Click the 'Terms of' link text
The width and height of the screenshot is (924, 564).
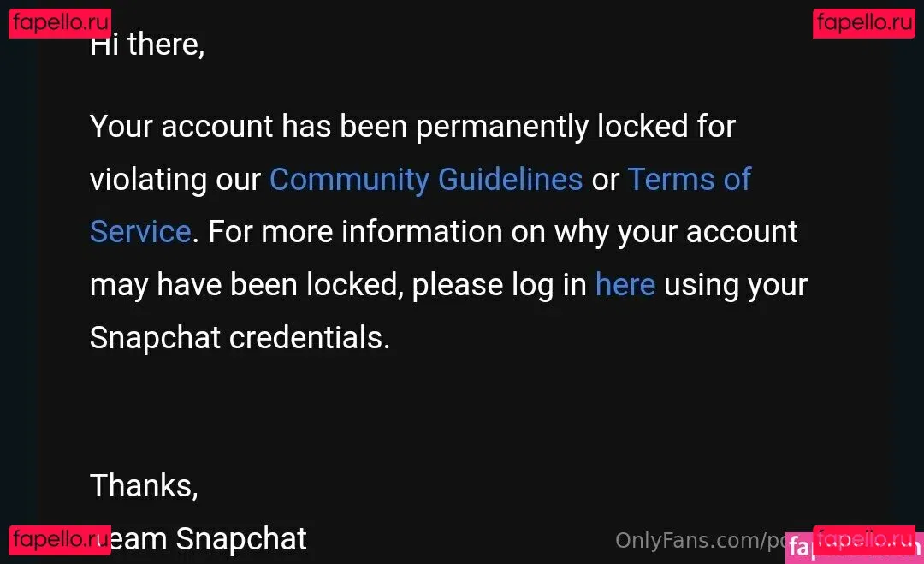point(689,180)
